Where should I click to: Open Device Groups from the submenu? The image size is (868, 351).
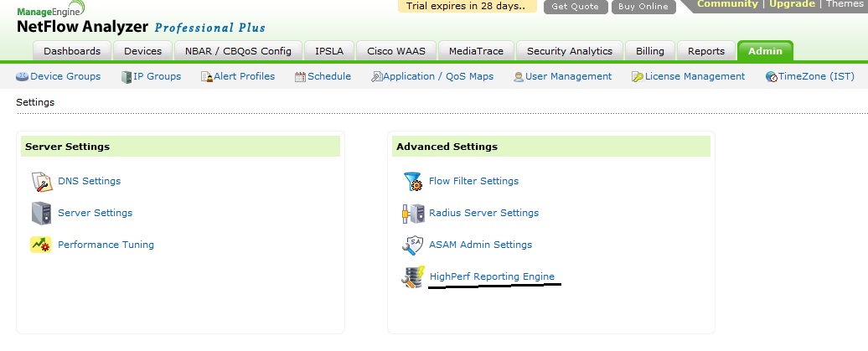[x=59, y=76]
